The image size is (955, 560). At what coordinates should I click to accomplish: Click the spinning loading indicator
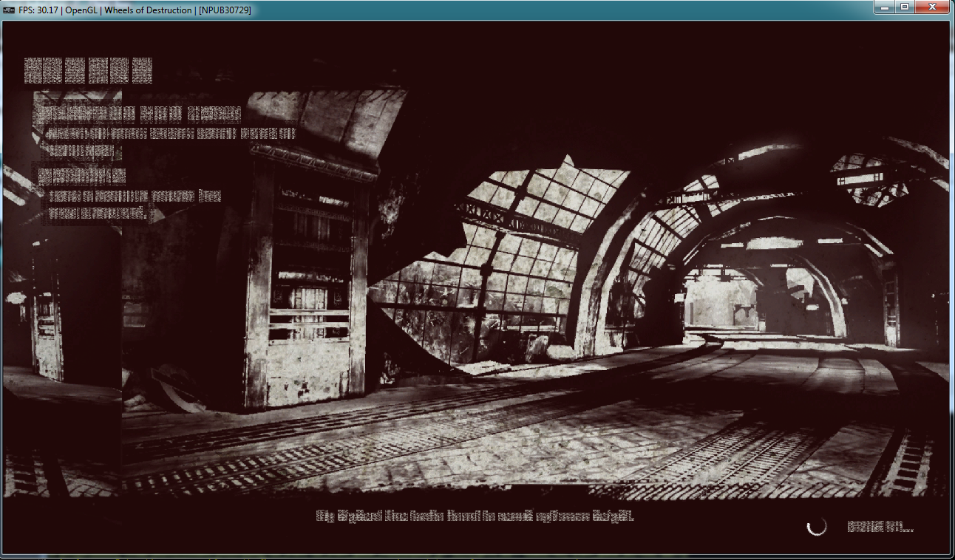817,526
